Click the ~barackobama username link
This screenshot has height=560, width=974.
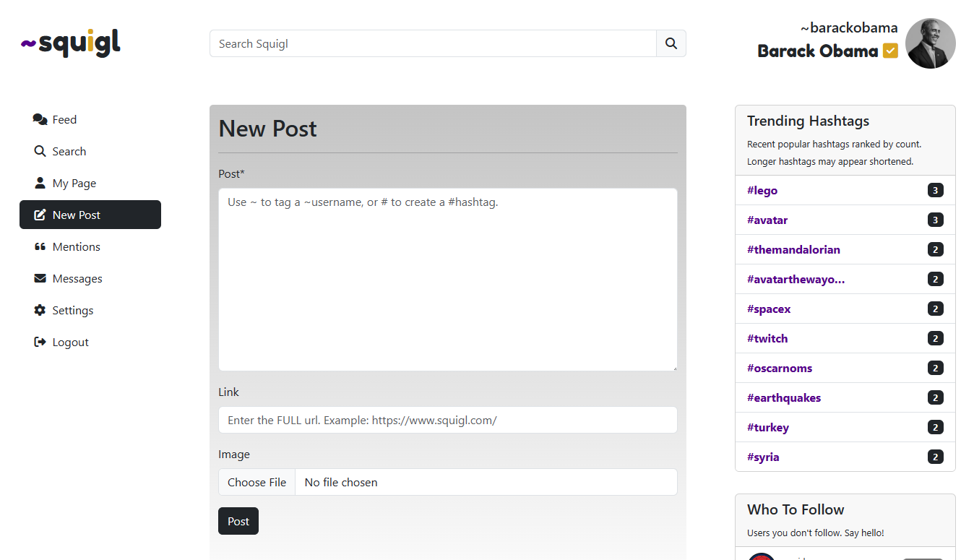pyautogui.click(x=850, y=27)
